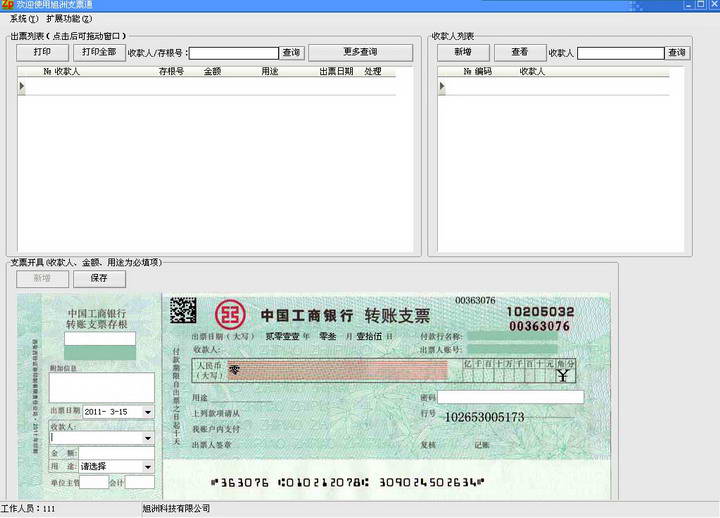Click the ICBC bank logo
The width and height of the screenshot is (720, 518).
point(230,315)
